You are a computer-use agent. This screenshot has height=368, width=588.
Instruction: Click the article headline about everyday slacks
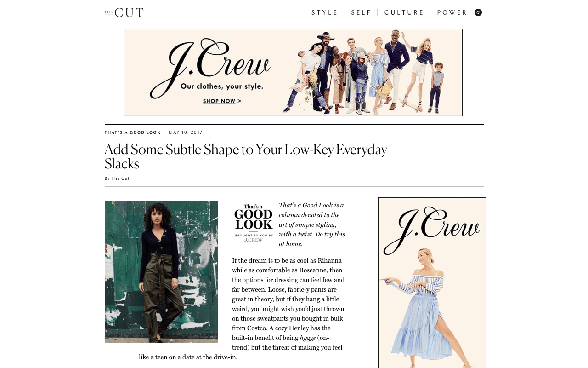click(246, 156)
